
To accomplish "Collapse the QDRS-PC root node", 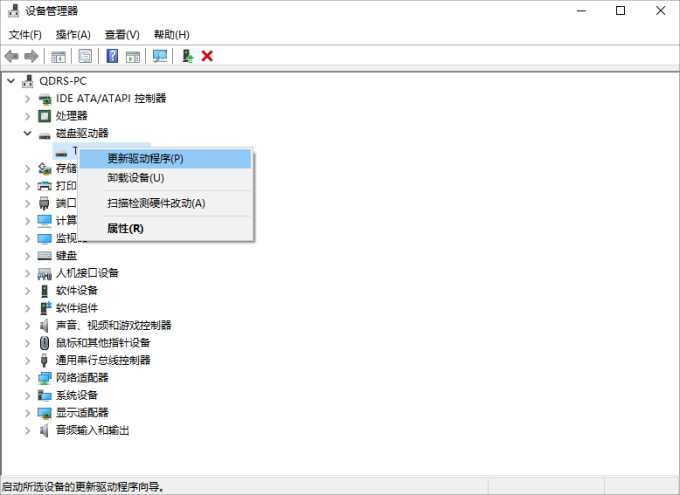I will pos(11,81).
